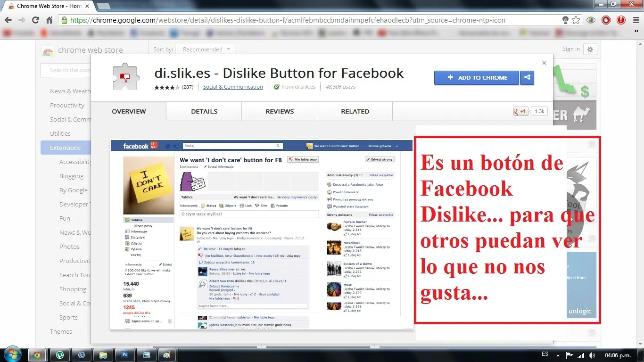644x362 pixels.
Task: Select Utilities in the sidebar
Action: pyautogui.click(x=60, y=133)
